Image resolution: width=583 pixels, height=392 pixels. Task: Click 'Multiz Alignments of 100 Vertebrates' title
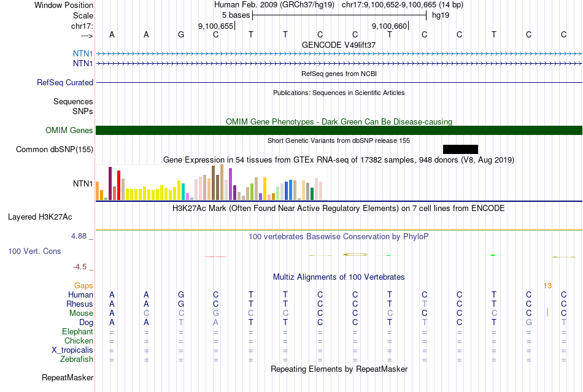coord(339,277)
